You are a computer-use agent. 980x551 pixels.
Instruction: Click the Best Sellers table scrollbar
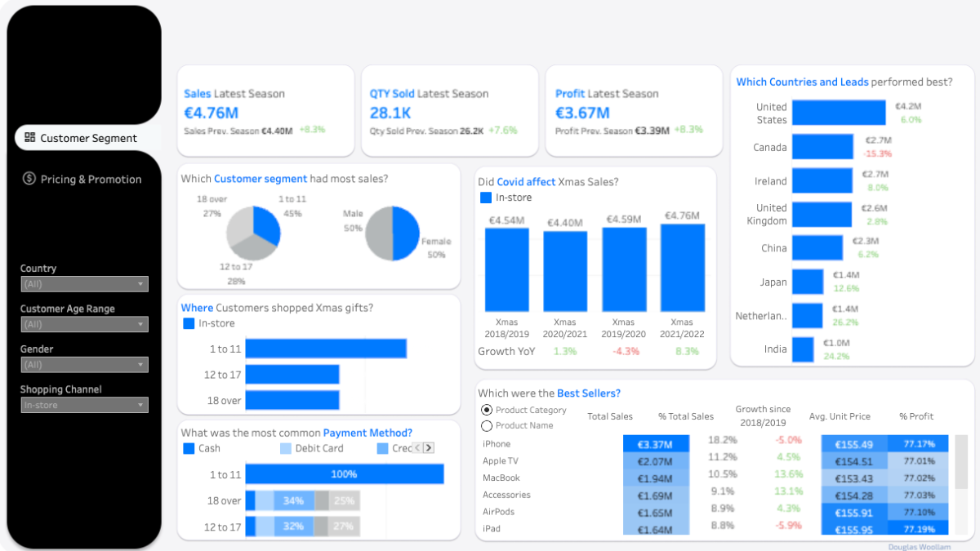click(961, 462)
